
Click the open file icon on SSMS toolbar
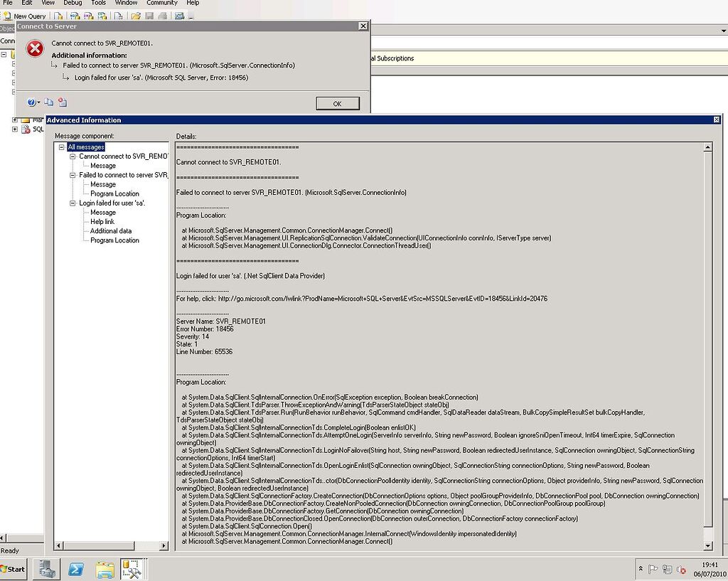135,16
